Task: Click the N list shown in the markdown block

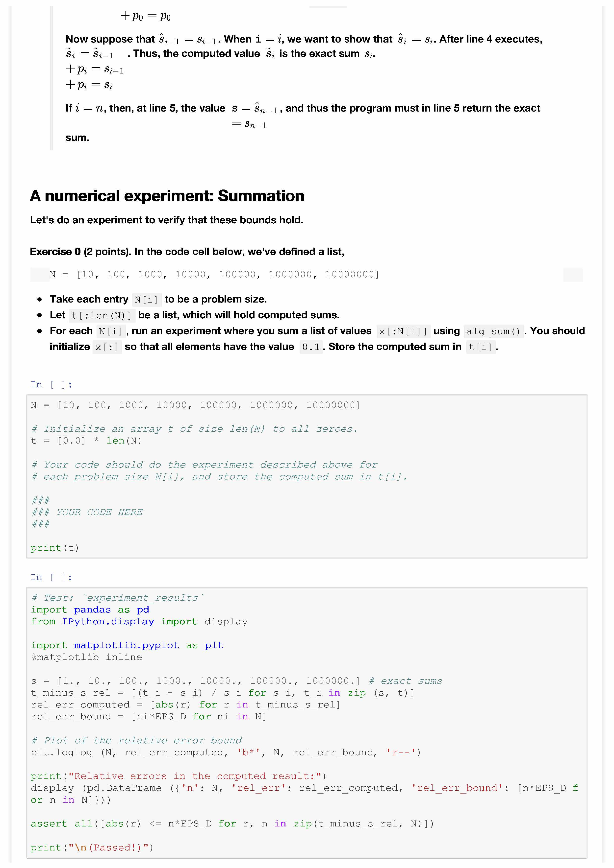Action: pyautogui.click(x=214, y=275)
